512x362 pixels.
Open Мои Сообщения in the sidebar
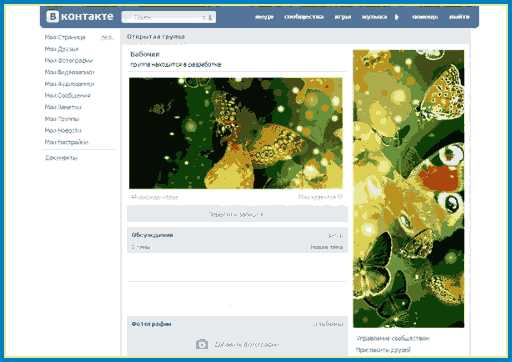tap(67, 96)
